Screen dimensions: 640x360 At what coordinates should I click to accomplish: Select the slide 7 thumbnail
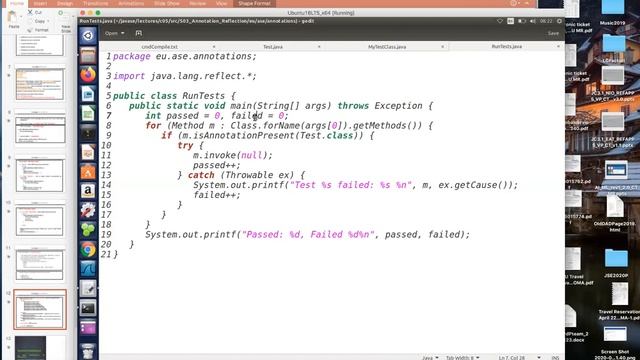[x=40, y=84]
